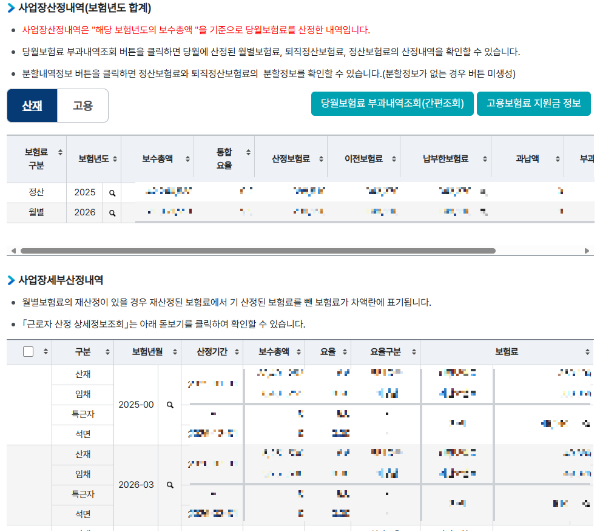Image resolution: width=600 pixels, height=531 pixels.
Task: Click 특근자 in the 2025-00 group
Action: pos(83,414)
